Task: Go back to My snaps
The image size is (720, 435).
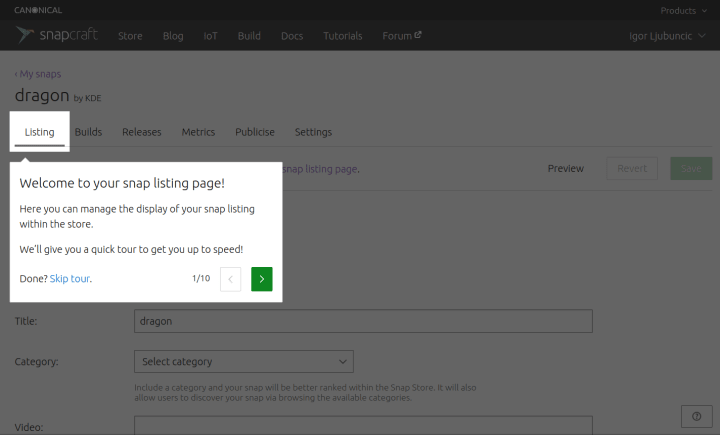Action: (38, 74)
